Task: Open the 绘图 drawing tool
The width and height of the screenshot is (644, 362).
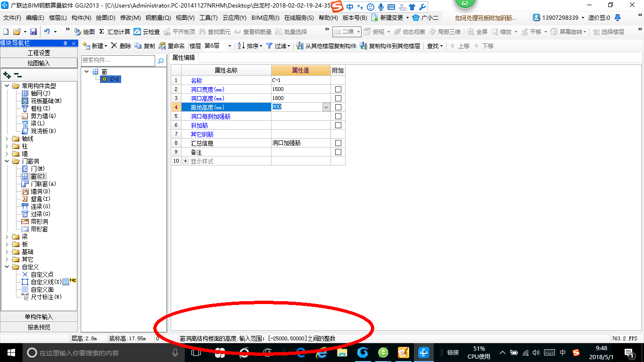Action: click(85, 32)
